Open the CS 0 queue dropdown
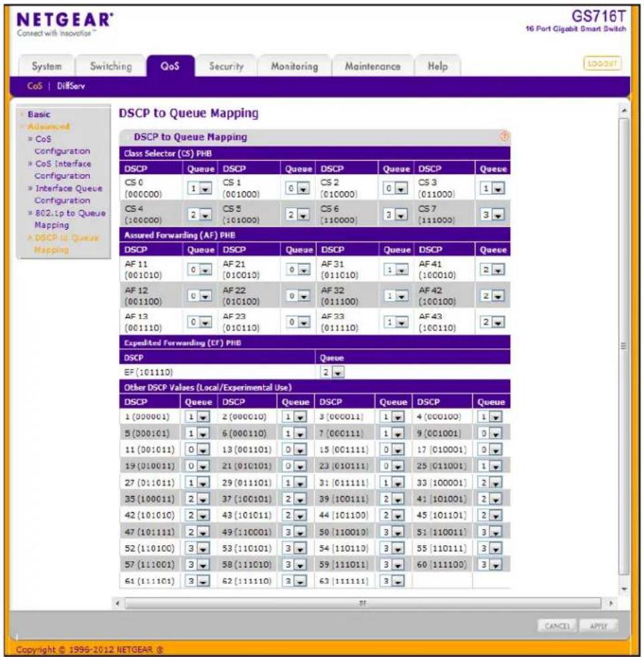 [x=199, y=188]
